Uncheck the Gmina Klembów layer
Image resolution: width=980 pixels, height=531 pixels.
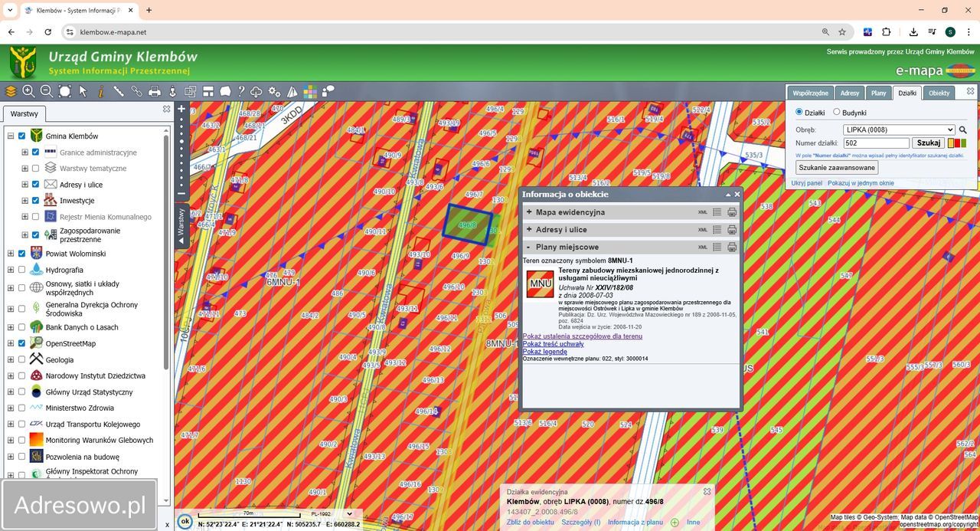point(21,136)
